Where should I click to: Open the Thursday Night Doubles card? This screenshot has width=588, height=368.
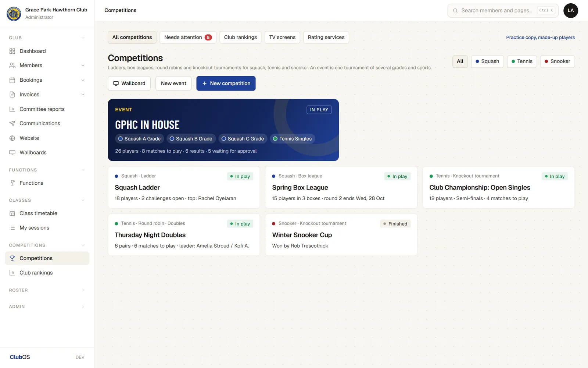coord(184,235)
